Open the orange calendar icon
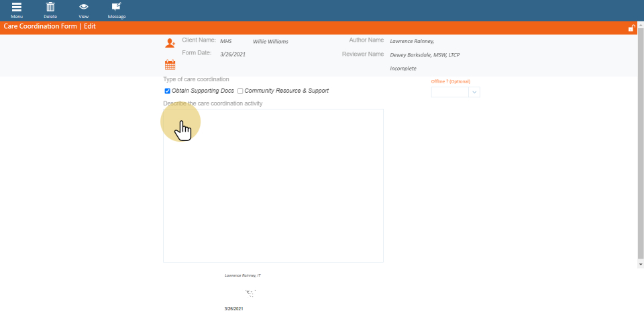Screen dimensions: 644x315 click(x=170, y=65)
